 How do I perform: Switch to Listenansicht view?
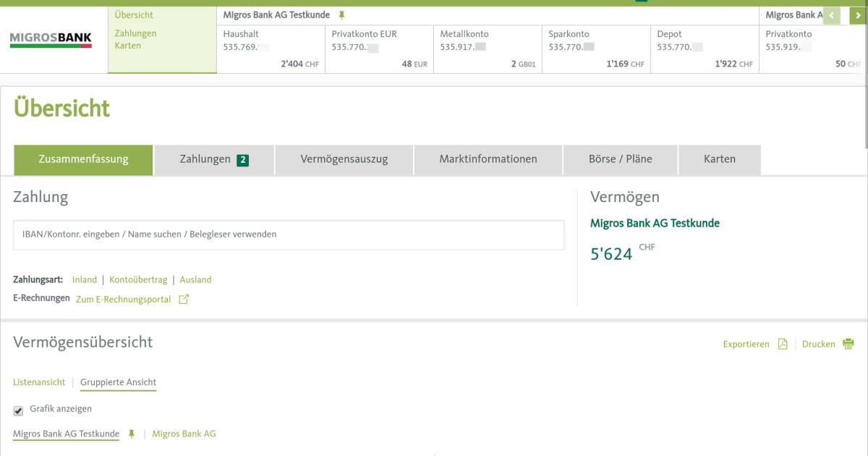(x=38, y=381)
